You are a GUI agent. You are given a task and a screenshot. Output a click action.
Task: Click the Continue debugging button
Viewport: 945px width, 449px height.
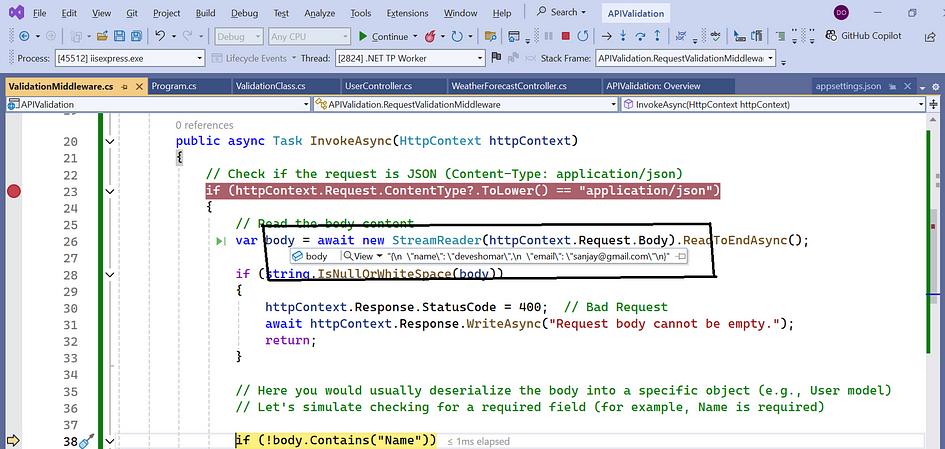(x=383, y=37)
